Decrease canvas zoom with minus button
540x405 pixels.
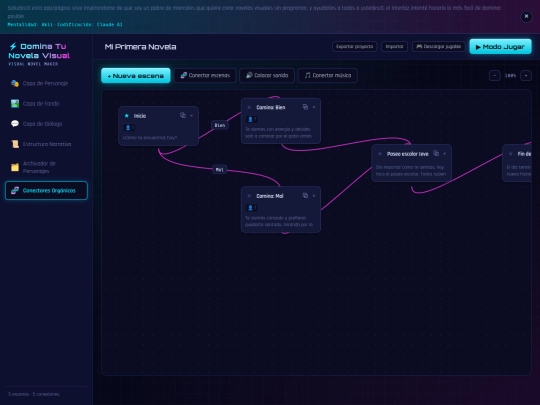point(495,75)
